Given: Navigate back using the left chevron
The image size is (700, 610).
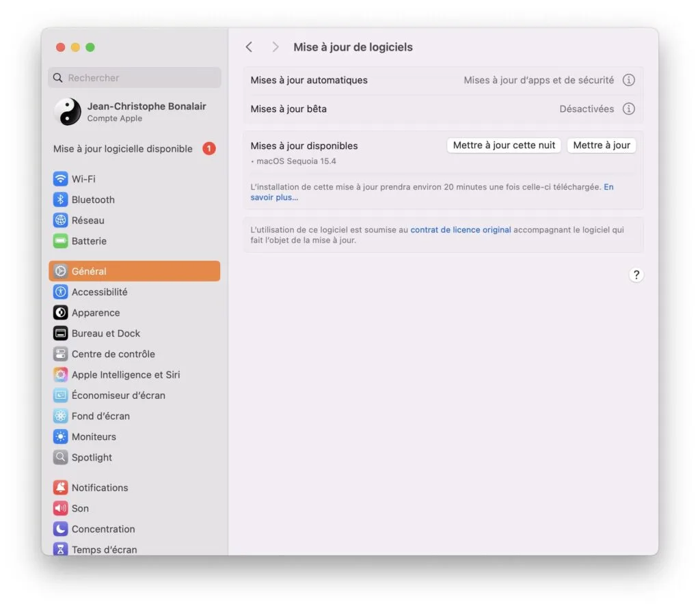Looking at the screenshot, I should 249,46.
